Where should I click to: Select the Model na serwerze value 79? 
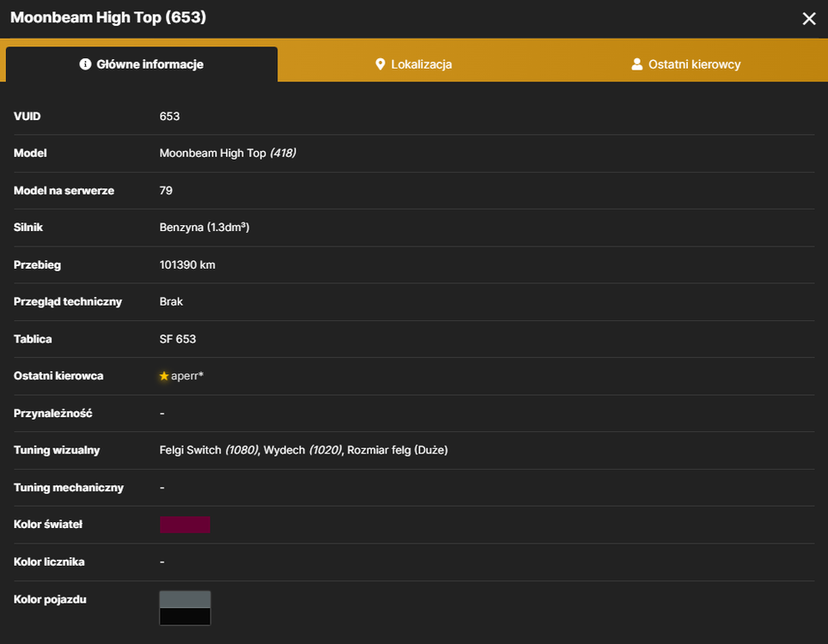click(x=166, y=191)
